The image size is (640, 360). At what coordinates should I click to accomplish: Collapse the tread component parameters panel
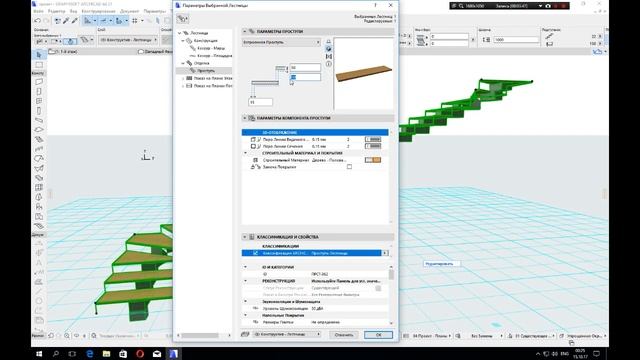click(245, 118)
